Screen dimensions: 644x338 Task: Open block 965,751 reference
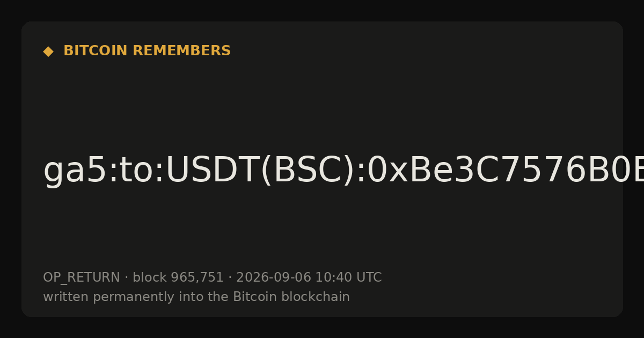(178, 277)
